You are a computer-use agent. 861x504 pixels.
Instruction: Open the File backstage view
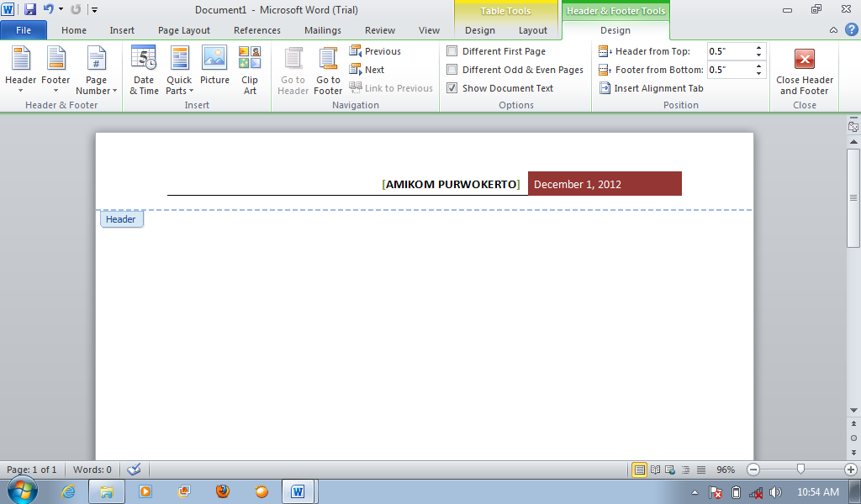pos(24,29)
